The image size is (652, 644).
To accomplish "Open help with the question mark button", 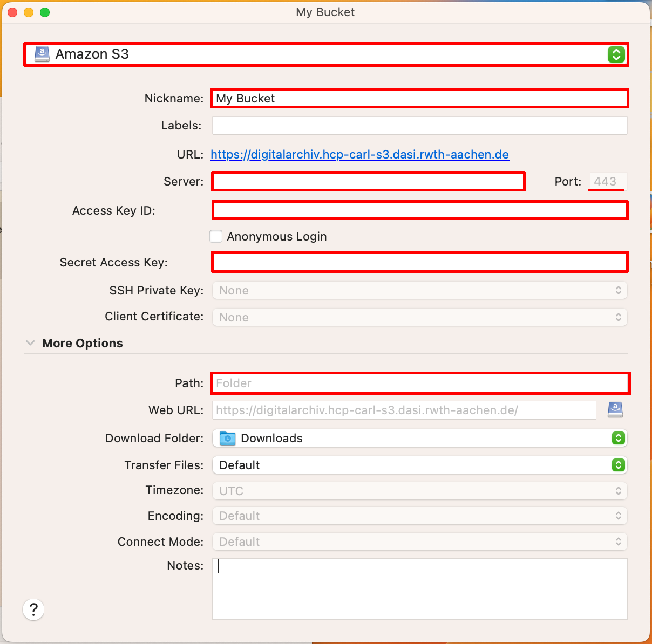I will (x=33, y=609).
